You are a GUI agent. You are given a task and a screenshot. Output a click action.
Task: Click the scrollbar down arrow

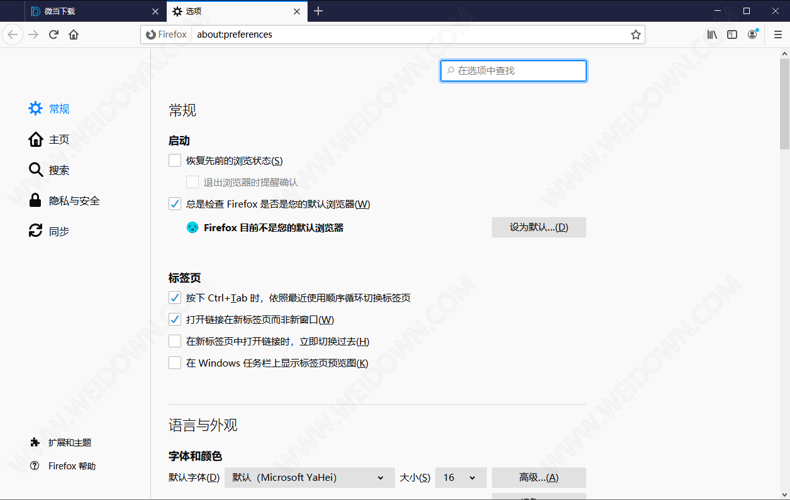(x=784, y=494)
